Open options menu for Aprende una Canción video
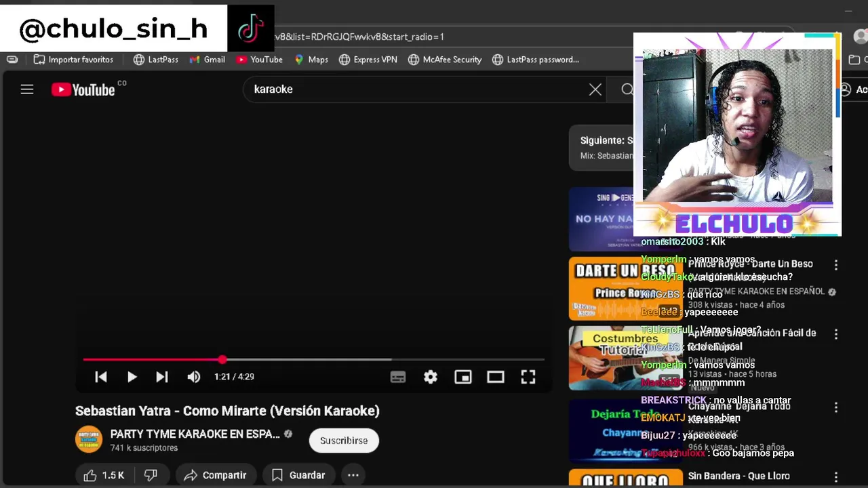868x488 pixels. (x=836, y=334)
